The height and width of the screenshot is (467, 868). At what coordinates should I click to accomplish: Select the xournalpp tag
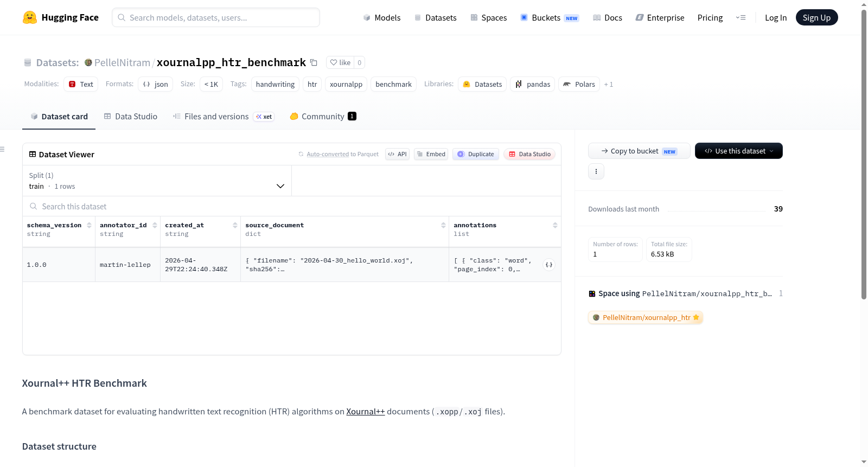coord(346,84)
